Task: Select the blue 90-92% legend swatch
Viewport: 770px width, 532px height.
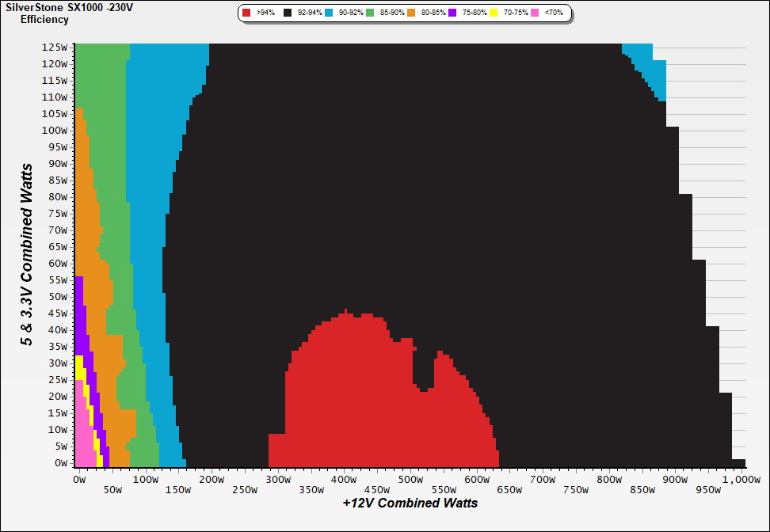Action: [x=329, y=13]
